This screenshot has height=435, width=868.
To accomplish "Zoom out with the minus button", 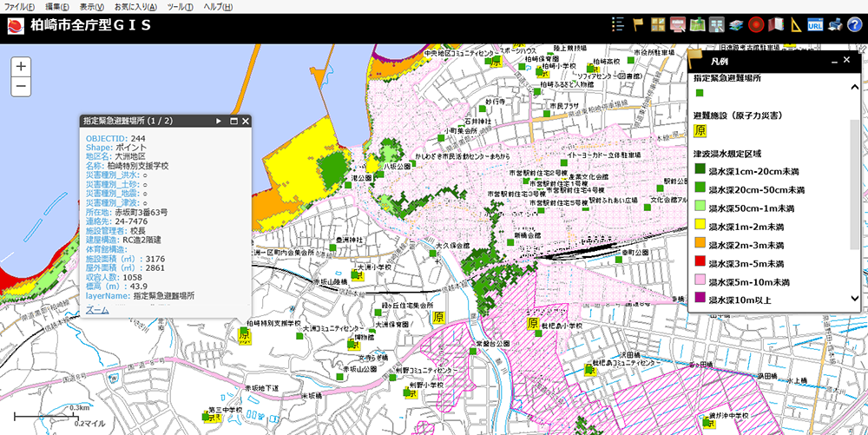I will point(22,85).
